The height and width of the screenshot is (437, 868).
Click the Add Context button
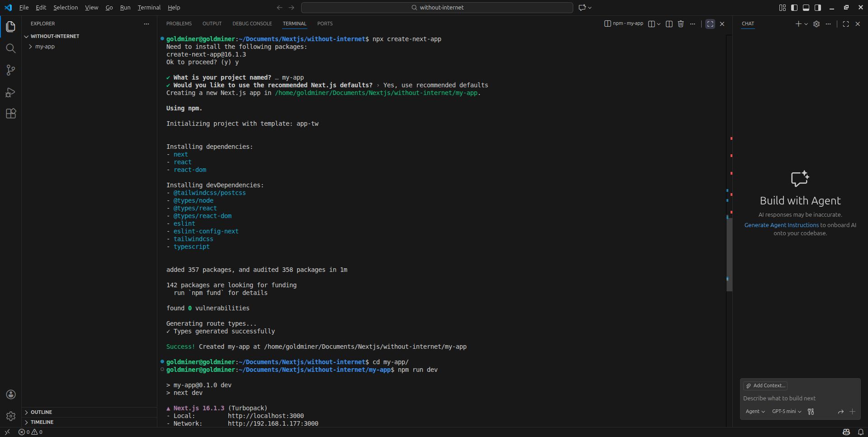coord(765,386)
